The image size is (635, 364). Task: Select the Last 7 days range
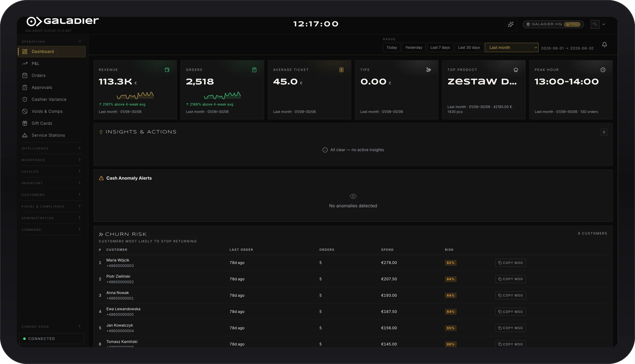click(x=440, y=47)
